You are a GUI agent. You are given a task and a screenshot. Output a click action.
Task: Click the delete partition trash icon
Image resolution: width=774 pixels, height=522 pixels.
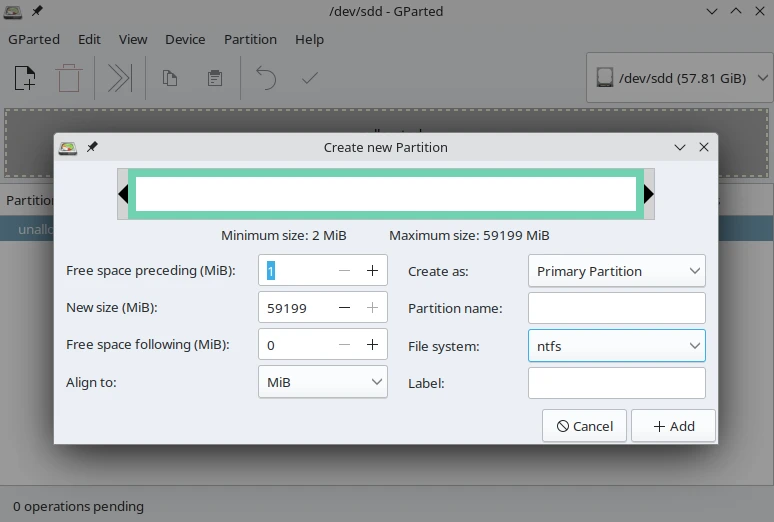(68, 78)
